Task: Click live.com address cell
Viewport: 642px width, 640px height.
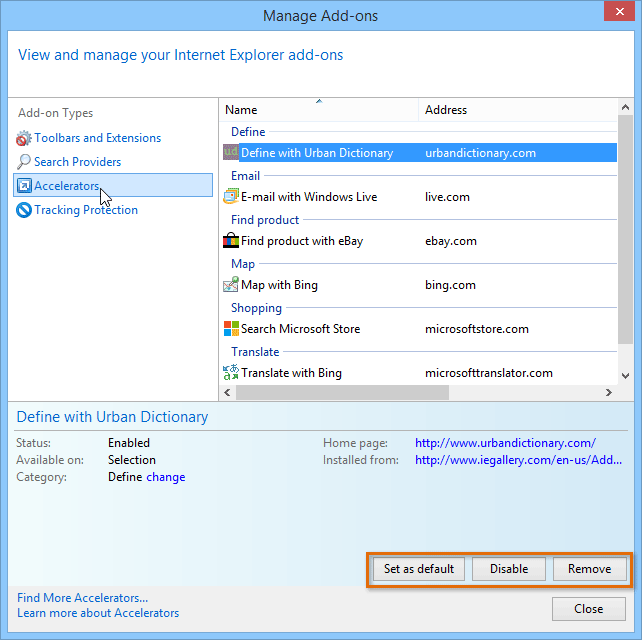Action: pyautogui.click(x=447, y=197)
